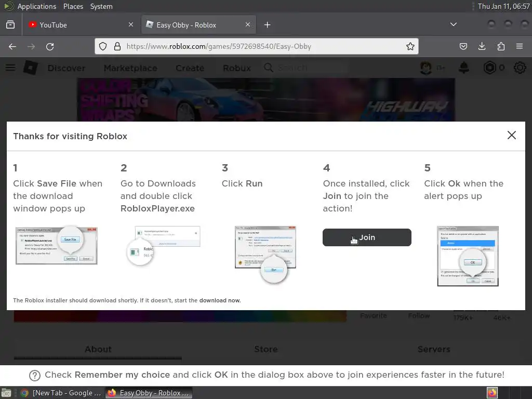Switch to the Store tab
The height and width of the screenshot is (399, 532).
click(265, 349)
